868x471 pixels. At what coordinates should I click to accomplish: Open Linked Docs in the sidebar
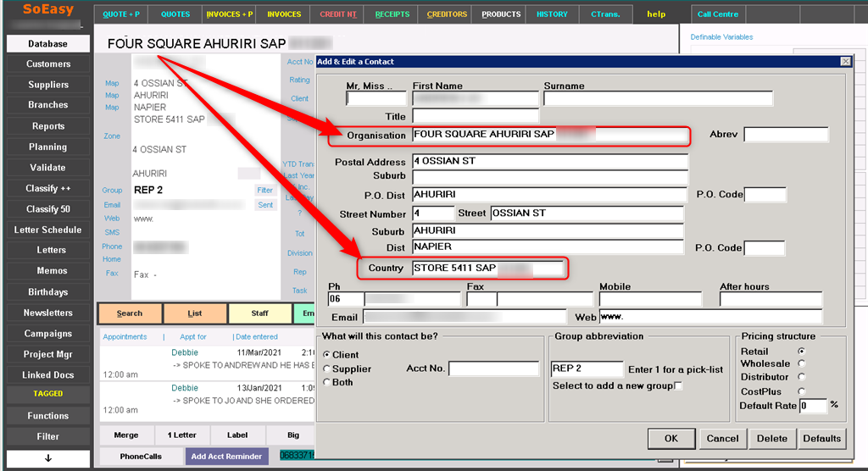(x=48, y=374)
